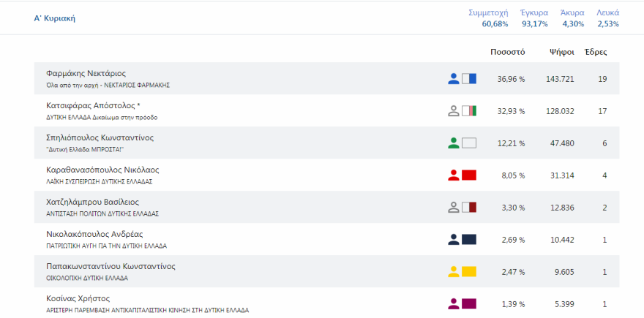Click the Λευκά statistic heading
Image resolution: width=644 pixels, height=318 pixels.
pyautogui.click(x=607, y=12)
